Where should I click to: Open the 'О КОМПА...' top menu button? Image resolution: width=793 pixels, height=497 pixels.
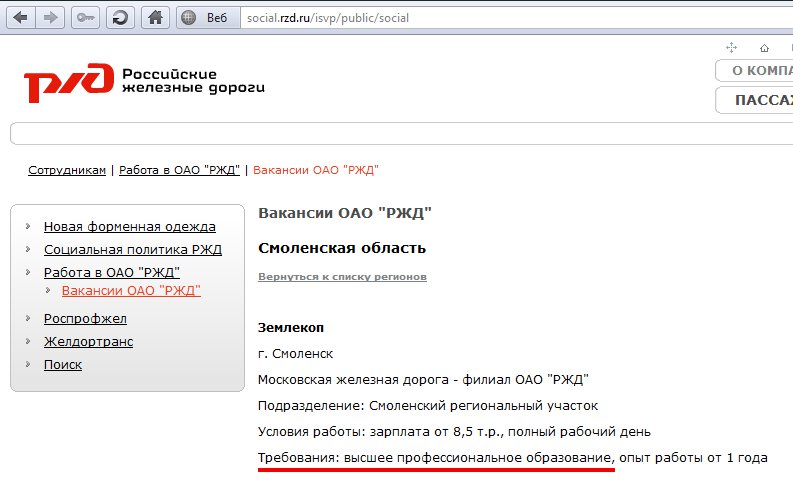[754, 70]
